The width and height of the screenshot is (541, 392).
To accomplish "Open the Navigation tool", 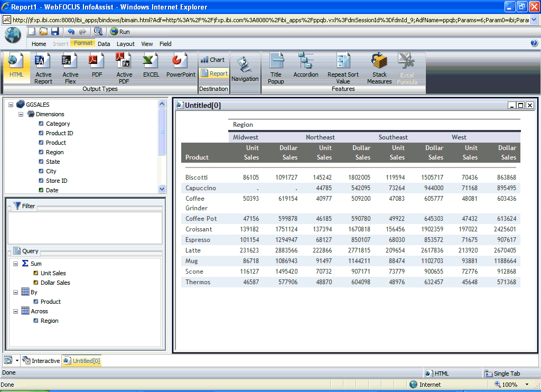I will pos(245,69).
